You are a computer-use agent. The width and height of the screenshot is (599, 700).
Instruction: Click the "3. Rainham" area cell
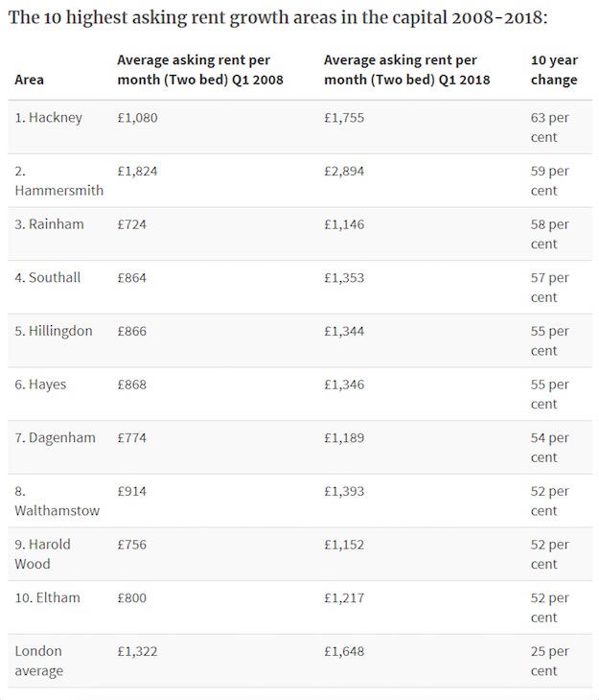pos(50,224)
